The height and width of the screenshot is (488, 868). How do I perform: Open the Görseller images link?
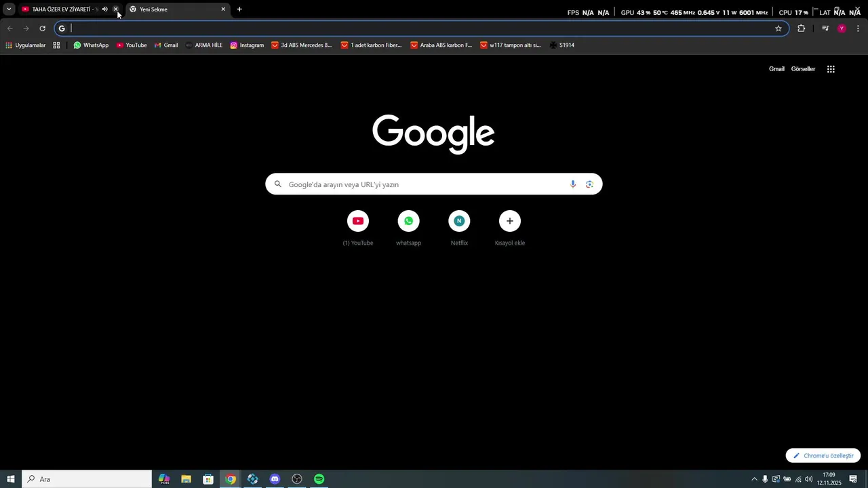[x=803, y=69]
